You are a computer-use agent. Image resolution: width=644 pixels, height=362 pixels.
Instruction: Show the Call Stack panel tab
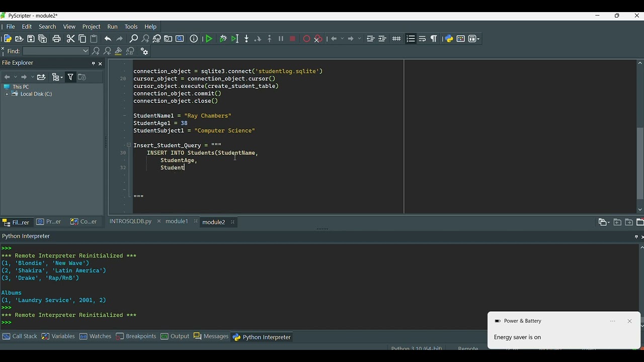pyautogui.click(x=20, y=336)
